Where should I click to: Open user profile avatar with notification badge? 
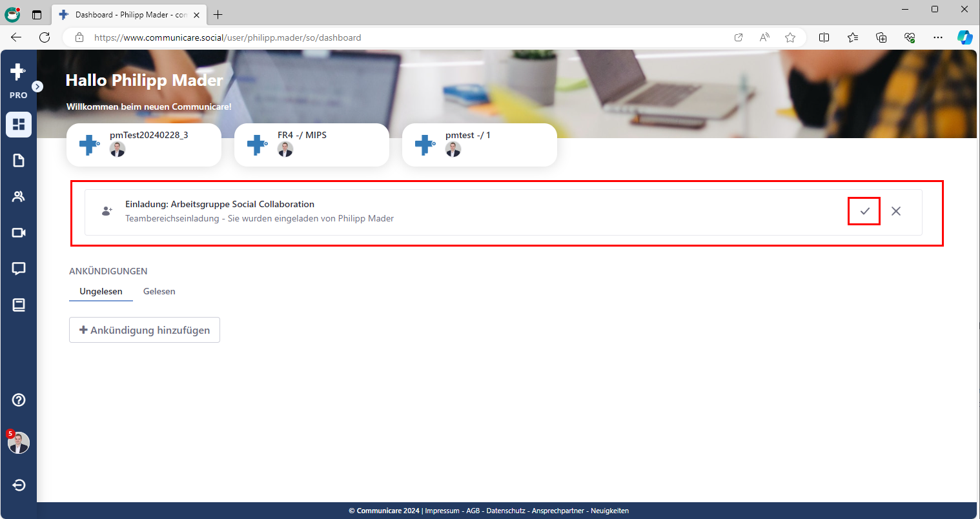tap(18, 442)
